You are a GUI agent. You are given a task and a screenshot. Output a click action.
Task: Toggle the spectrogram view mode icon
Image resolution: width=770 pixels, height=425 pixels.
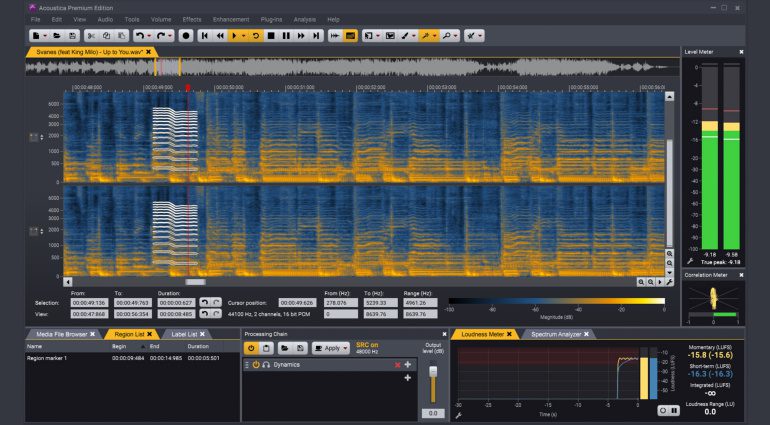pyautogui.click(x=350, y=36)
